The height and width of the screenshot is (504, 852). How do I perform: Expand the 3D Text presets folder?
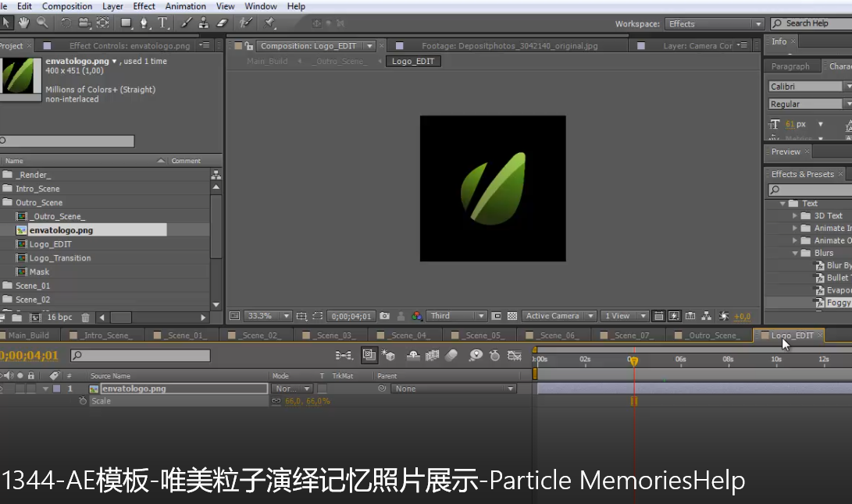(x=795, y=215)
